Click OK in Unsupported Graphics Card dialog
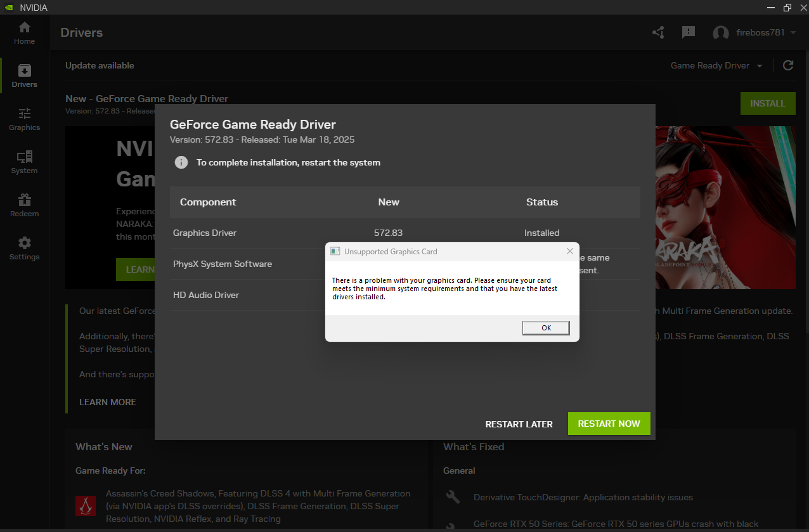This screenshot has width=809, height=532. coord(547,328)
